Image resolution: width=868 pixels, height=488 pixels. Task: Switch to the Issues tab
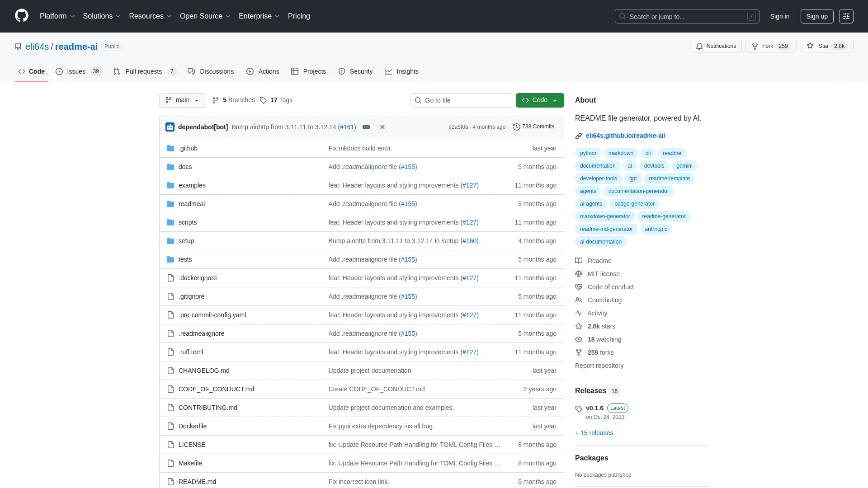click(x=76, y=71)
